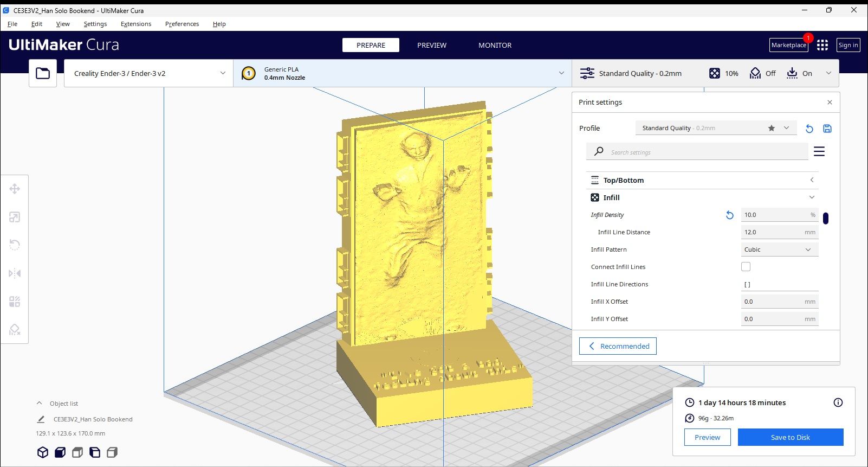Open the Help menu
The height and width of the screenshot is (467, 868).
(x=219, y=24)
